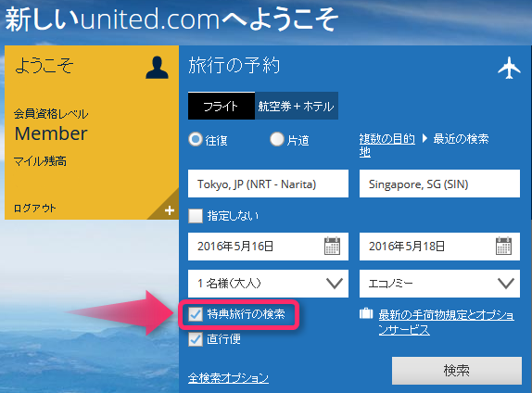Toggle 直行便 nonstop checkbox
The width and height of the screenshot is (532, 393).
tap(196, 339)
